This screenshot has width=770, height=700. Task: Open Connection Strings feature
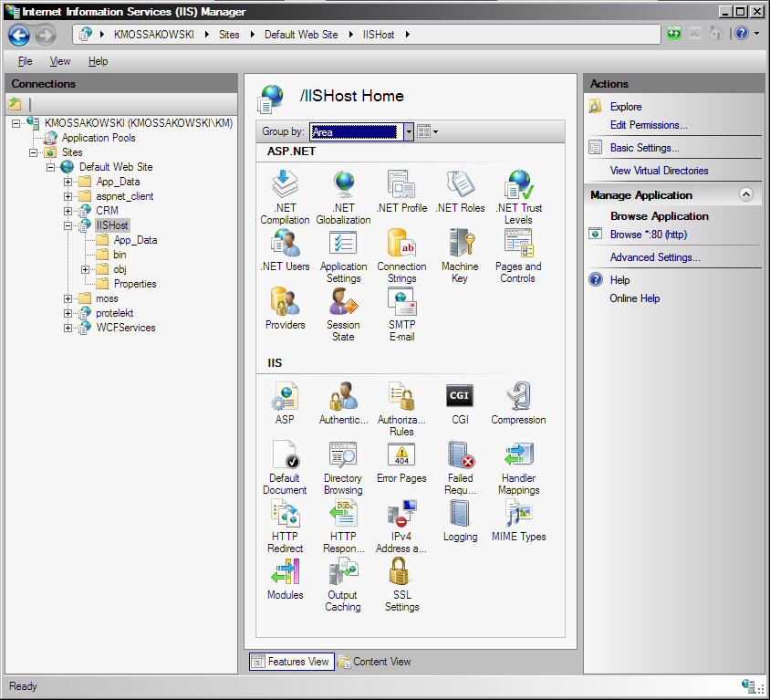pos(401,256)
